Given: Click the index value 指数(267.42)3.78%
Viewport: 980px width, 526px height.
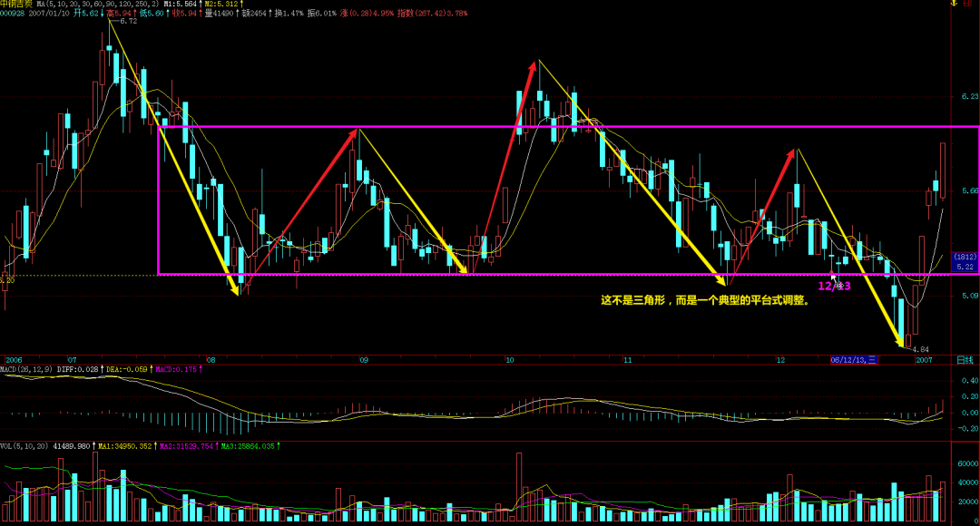Looking at the screenshot, I should [432, 13].
